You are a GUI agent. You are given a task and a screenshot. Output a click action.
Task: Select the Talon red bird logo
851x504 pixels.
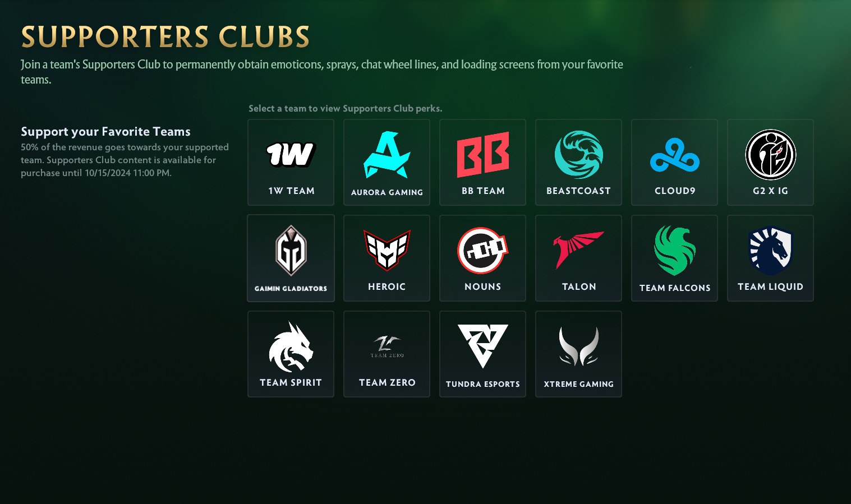578,250
